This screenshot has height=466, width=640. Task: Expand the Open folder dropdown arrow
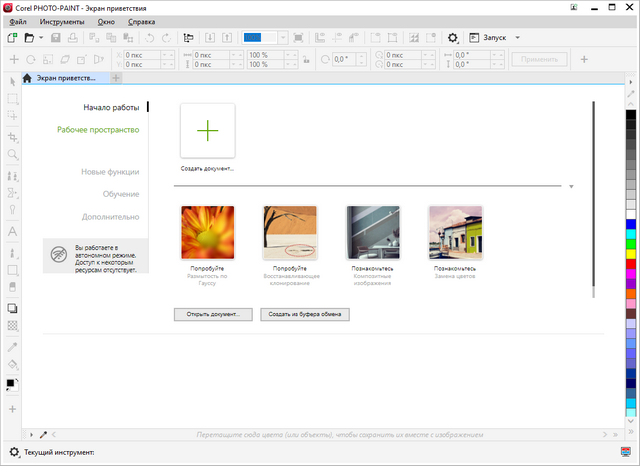point(39,38)
